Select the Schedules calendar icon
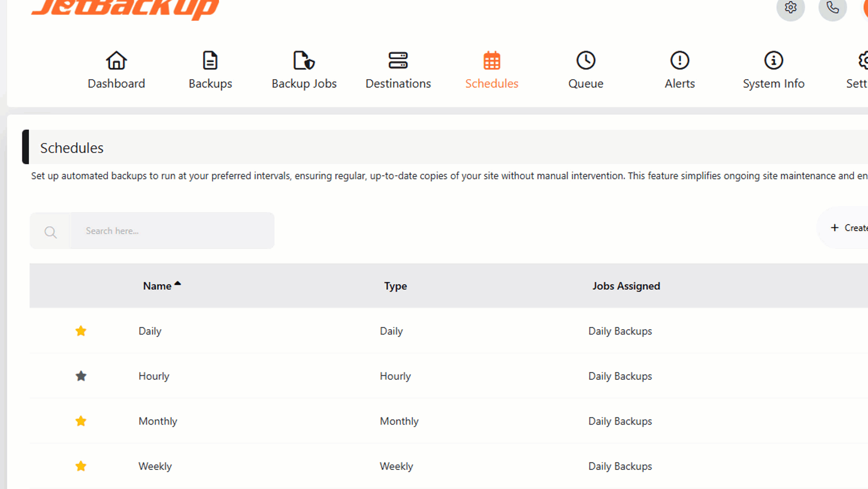 [x=492, y=61]
